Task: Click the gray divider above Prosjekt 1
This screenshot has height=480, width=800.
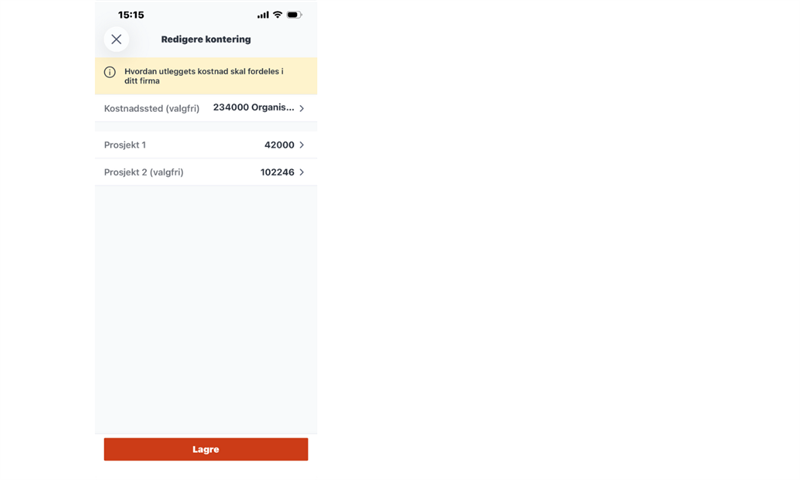Action: pyautogui.click(x=206, y=127)
